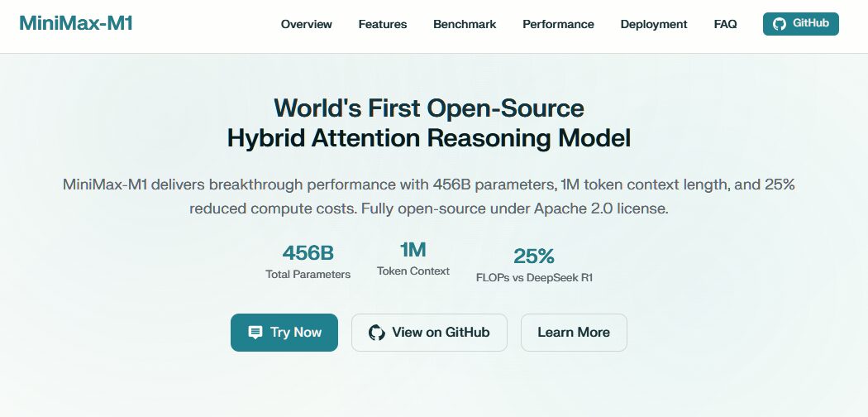Jump to the Benchmark section

coord(465,24)
